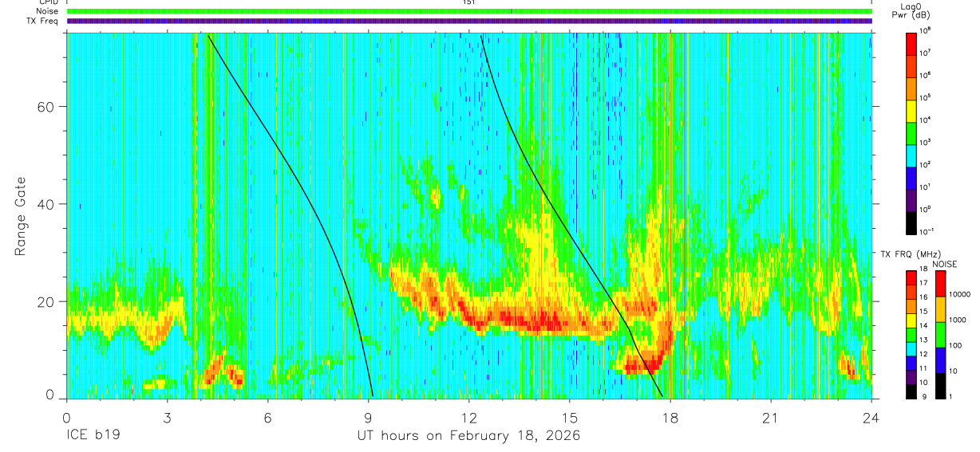Click the "151" CPID value at top

pyautogui.click(x=469, y=2)
